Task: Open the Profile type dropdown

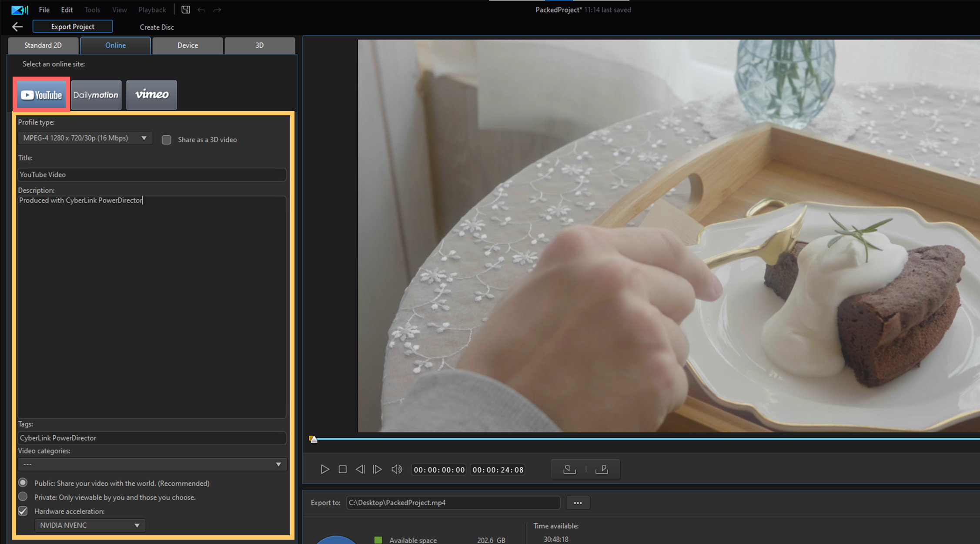Action: point(85,138)
